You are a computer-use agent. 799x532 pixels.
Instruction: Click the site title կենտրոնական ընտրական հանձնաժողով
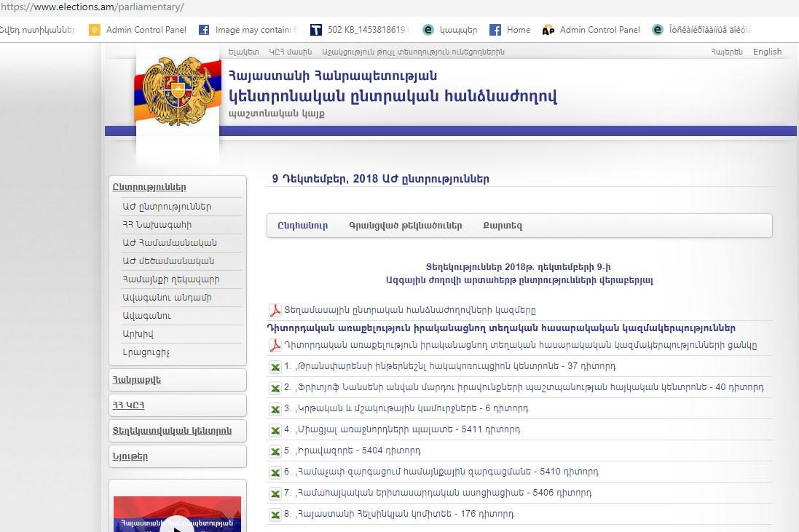[393, 96]
